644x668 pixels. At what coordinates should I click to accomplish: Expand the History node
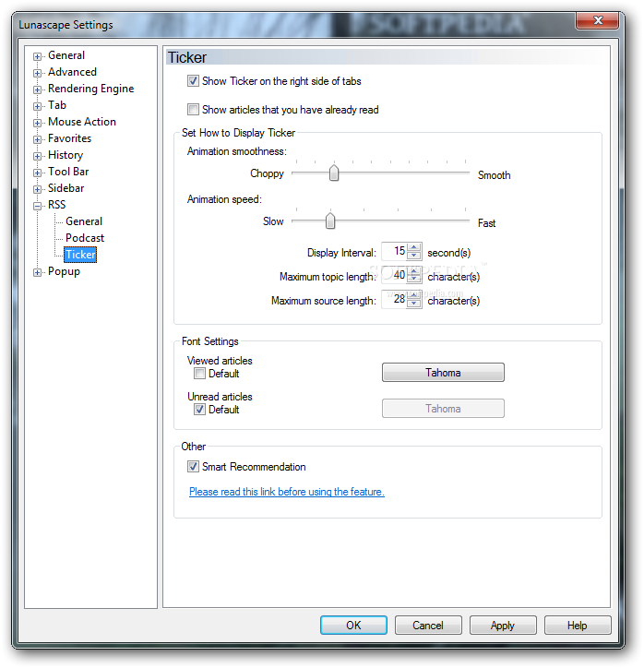click(38, 156)
